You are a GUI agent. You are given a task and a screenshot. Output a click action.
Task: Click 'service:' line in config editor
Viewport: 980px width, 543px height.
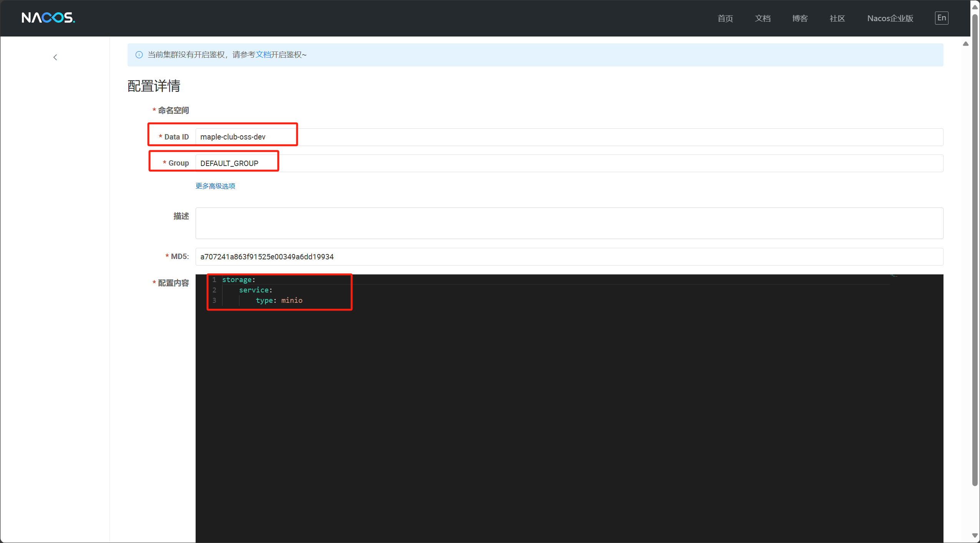coord(256,290)
